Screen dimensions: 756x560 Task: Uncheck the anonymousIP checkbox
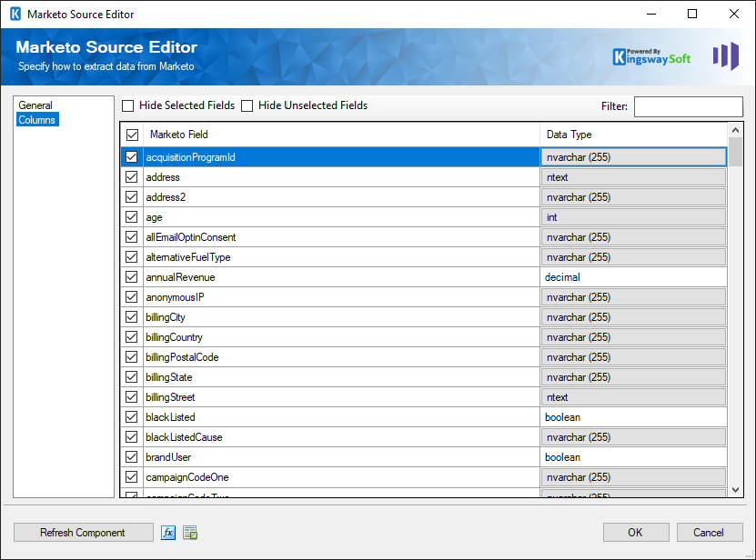tap(131, 297)
